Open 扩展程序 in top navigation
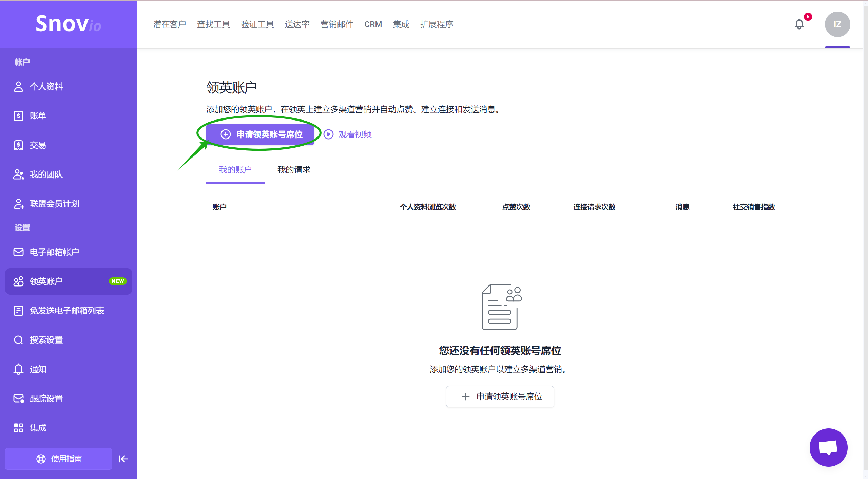 coord(437,24)
